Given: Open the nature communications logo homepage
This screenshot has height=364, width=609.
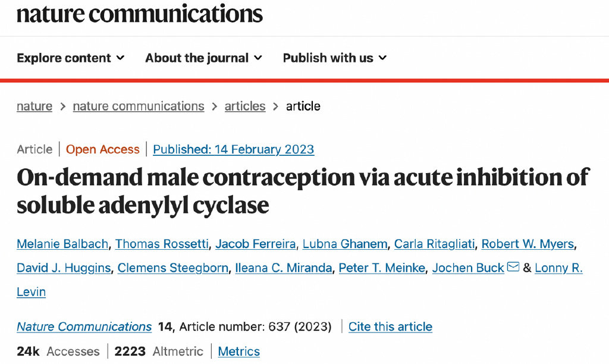Looking at the screenshot, I should click(140, 14).
